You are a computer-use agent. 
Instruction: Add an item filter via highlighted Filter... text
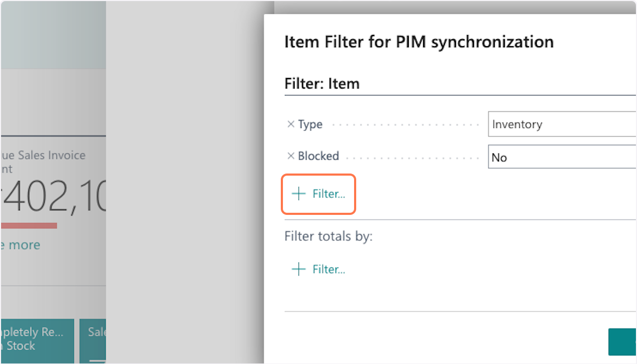point(329,194)
